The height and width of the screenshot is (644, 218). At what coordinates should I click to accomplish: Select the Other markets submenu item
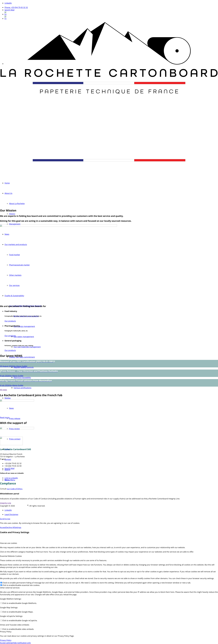[x=15, y=275]
